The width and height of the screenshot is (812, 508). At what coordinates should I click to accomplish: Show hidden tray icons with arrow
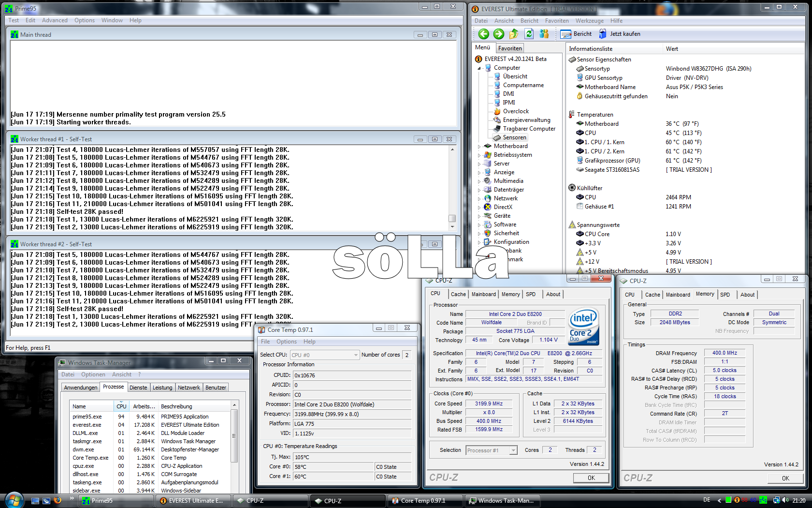(x=719, y=500)
